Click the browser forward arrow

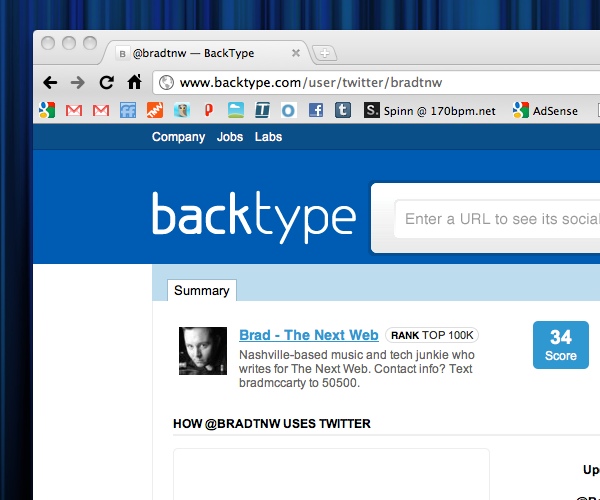(x=78, y=82)
